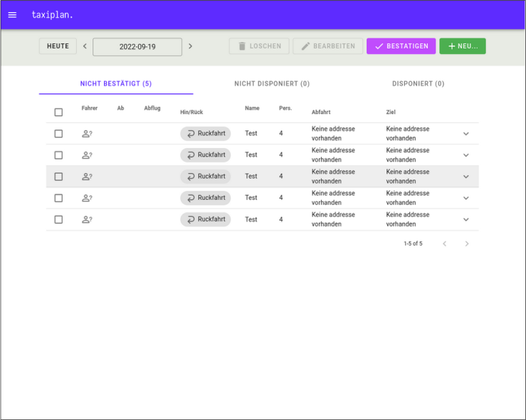Click the Bestätigen button
The width and height of the screenshot is (526, 420).
click(401, 46)
